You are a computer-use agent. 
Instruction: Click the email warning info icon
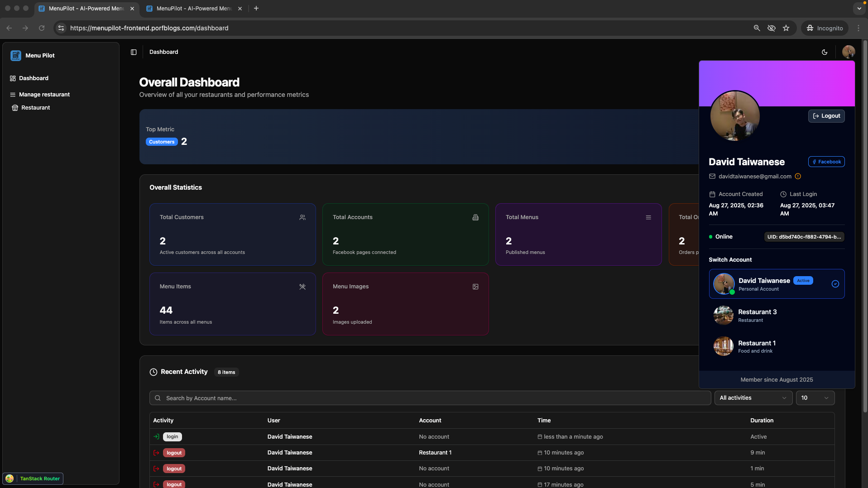point(798,177)
